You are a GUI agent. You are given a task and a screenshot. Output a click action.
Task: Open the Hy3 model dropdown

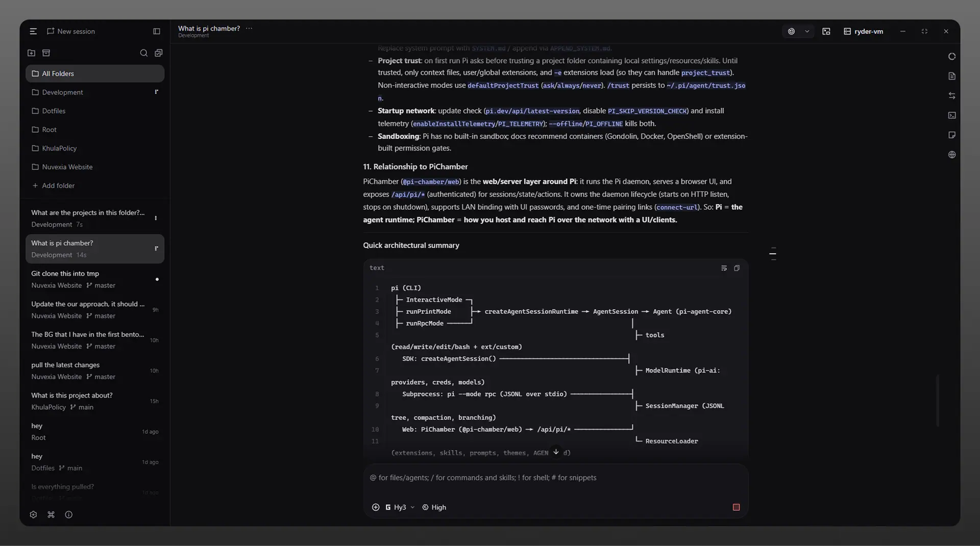(x=400, y=507)
